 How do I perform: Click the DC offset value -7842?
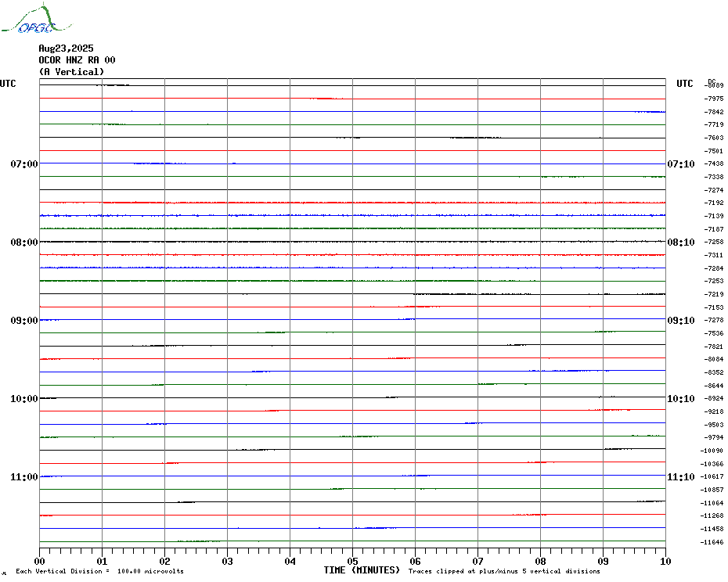pos(714,112)
